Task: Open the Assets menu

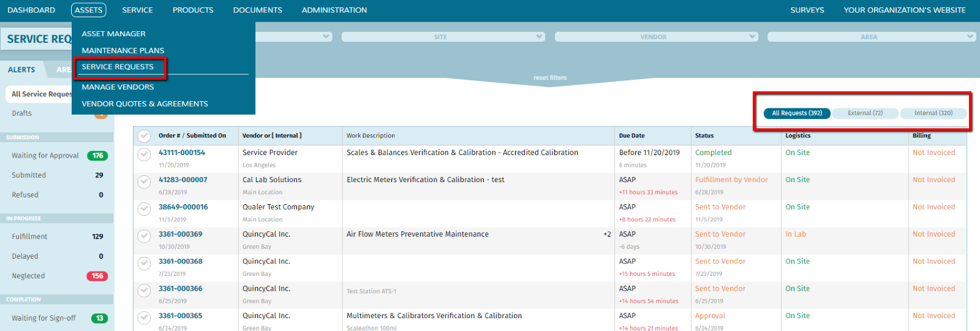Action: tap(89, 10)
